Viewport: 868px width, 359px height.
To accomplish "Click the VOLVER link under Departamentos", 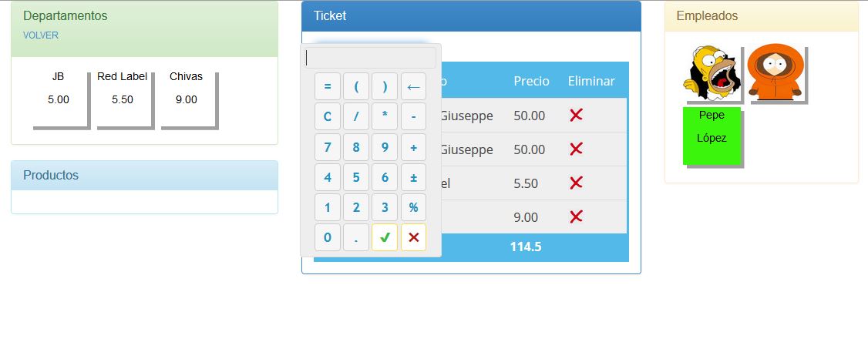I will click(x=41, y=35).
